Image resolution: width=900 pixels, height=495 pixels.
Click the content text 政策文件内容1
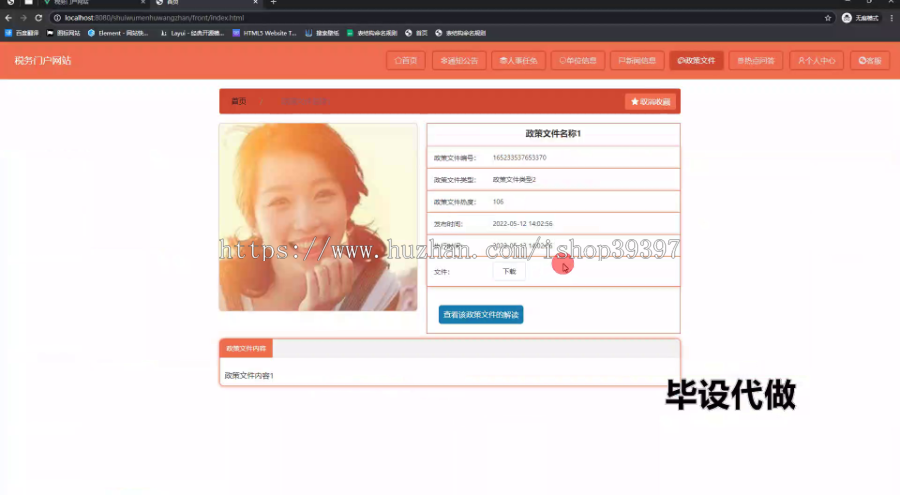click(249, 376)
